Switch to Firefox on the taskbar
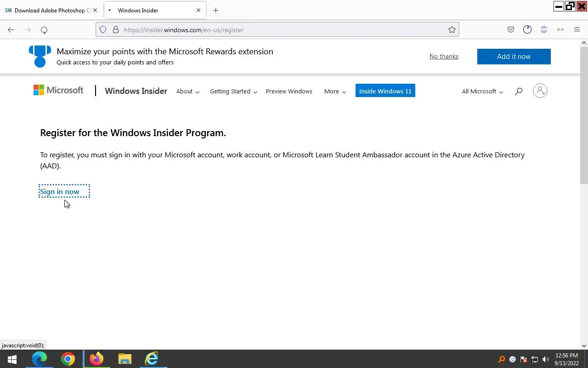This screenshot has height=368, width=588. coord(96,359)
